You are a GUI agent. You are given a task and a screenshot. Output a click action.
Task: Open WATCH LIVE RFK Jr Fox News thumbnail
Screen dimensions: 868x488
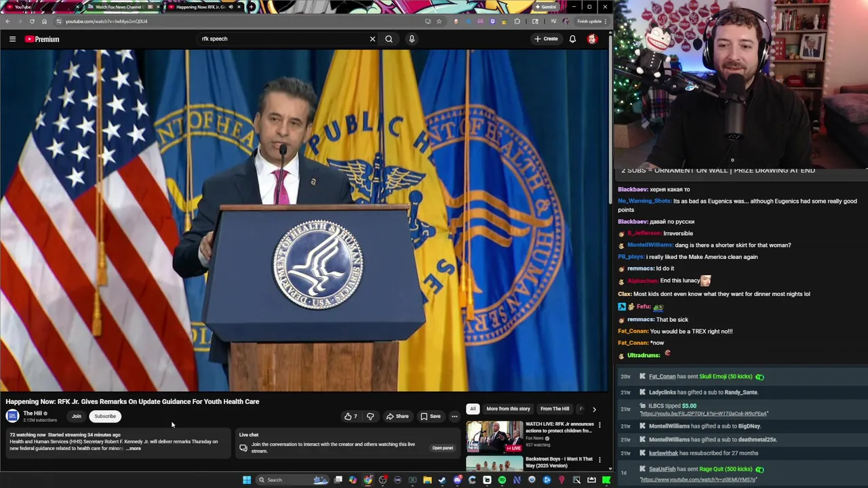coord(494,437)
